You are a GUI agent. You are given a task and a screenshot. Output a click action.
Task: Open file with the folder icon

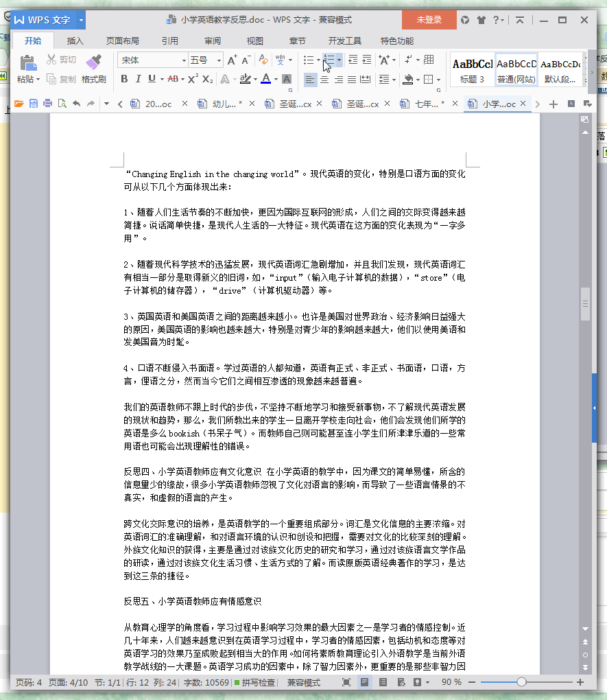coord(19,104)
